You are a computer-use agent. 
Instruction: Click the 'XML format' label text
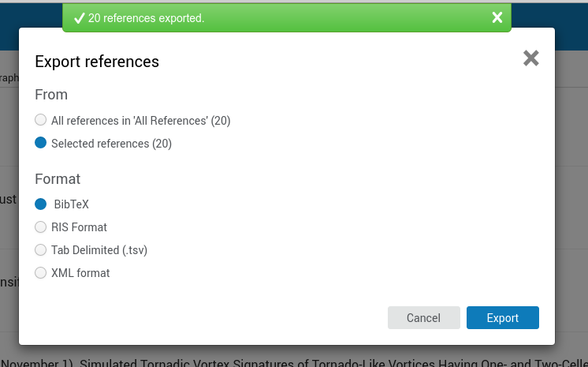click(x=80, y=273)
